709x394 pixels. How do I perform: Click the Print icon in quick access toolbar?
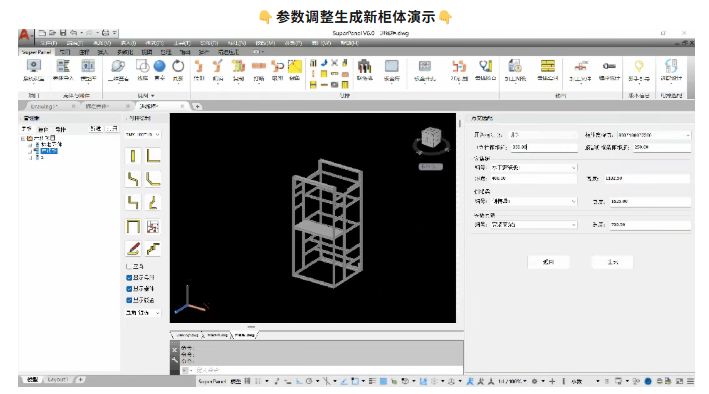105,33
